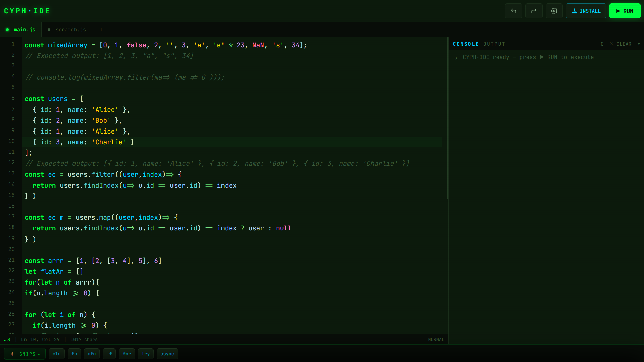This screenshot has width=644, height=362.
Task: Insert the async snippet
Action: pyautogui.click(x=167, y=354)
